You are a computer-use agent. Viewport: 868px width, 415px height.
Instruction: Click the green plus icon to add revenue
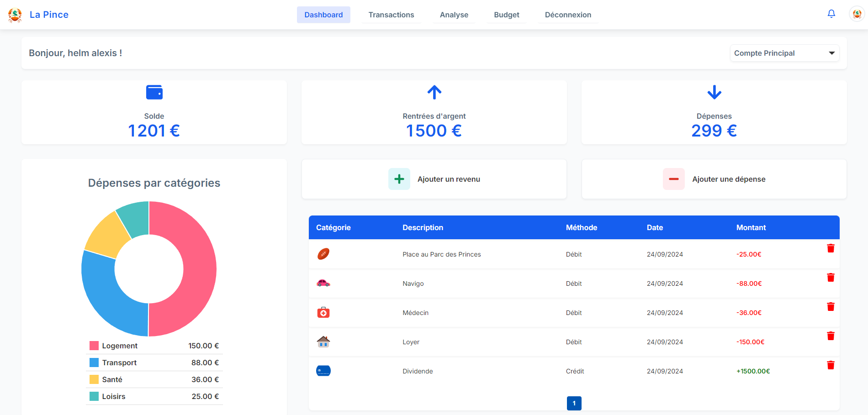(x=399, y=179)
